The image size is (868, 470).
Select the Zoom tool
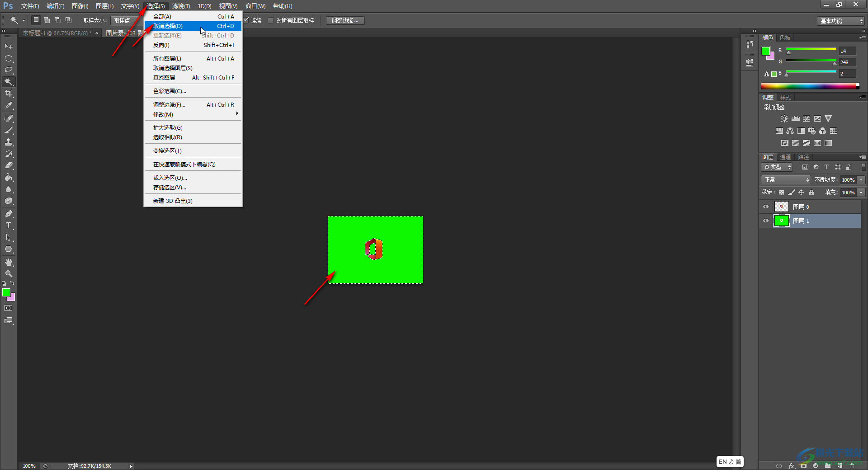[x=9, y=274]
